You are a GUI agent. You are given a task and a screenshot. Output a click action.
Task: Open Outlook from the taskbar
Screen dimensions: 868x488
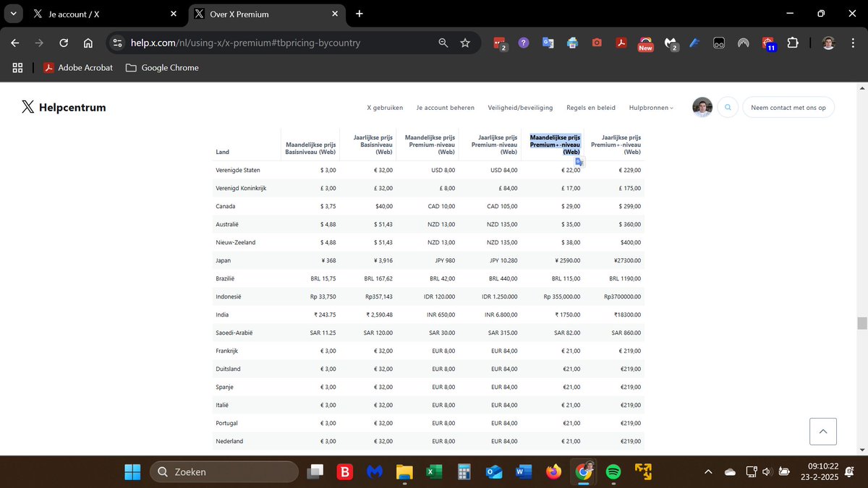[x=494, y=471]
